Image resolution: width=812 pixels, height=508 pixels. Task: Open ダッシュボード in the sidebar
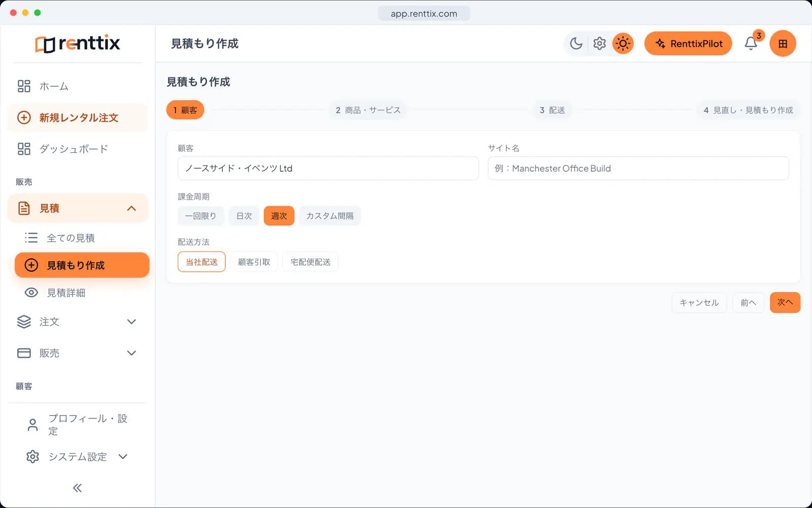78,149
